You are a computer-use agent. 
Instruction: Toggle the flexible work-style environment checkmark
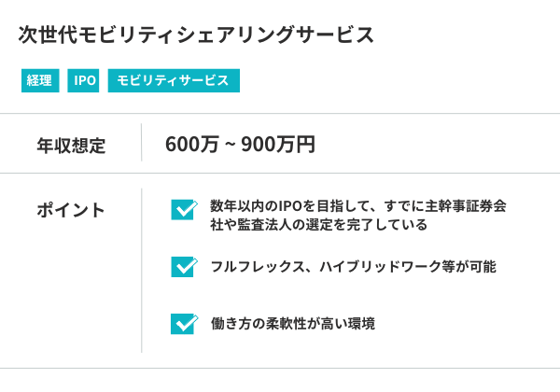[184, 324]
